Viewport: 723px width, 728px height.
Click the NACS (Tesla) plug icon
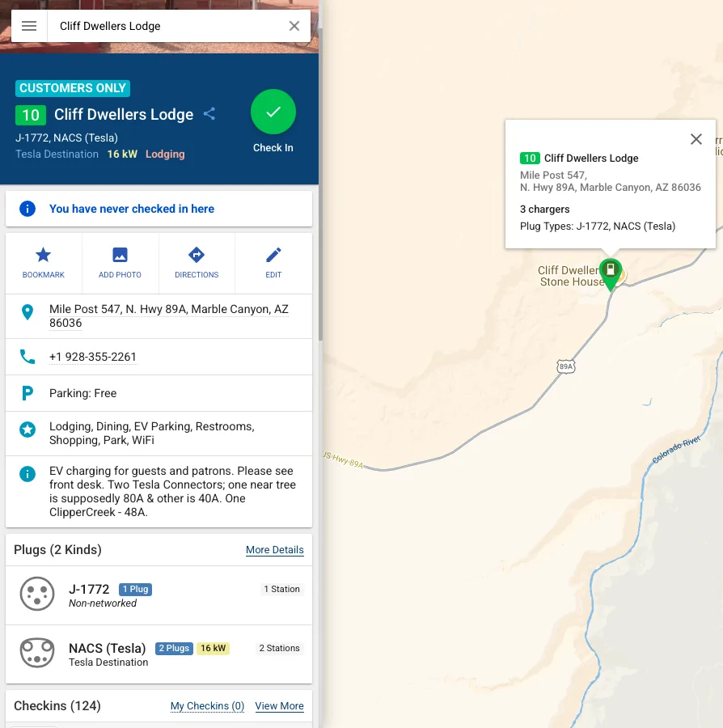coord(37,653)
